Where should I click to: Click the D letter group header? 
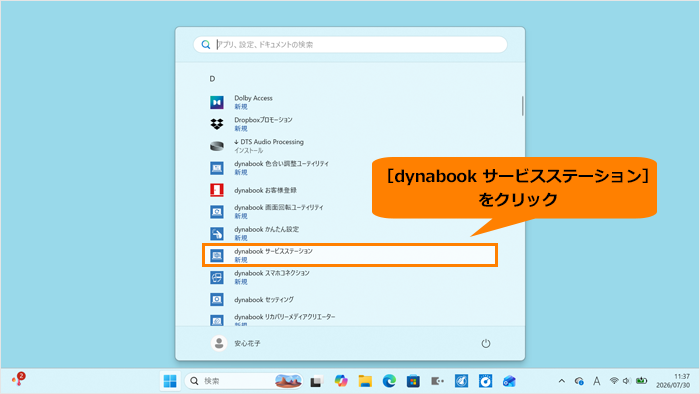click(x=212, y=79)
